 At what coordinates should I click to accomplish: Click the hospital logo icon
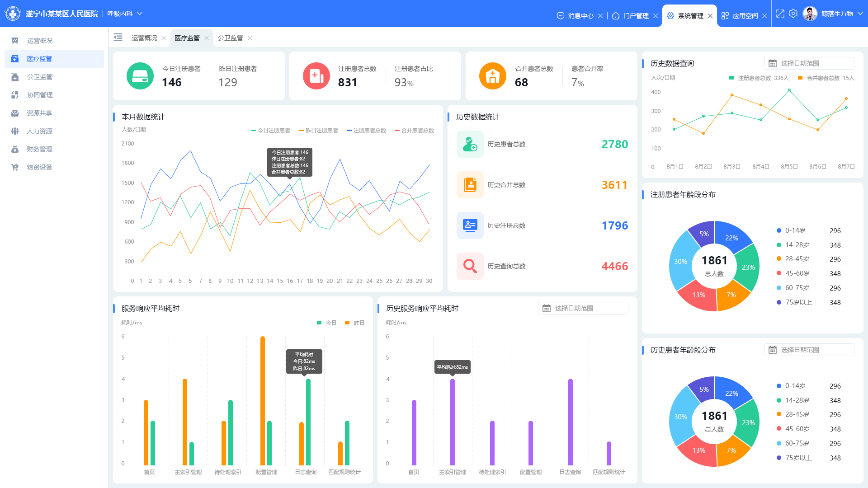click(13, 14)
